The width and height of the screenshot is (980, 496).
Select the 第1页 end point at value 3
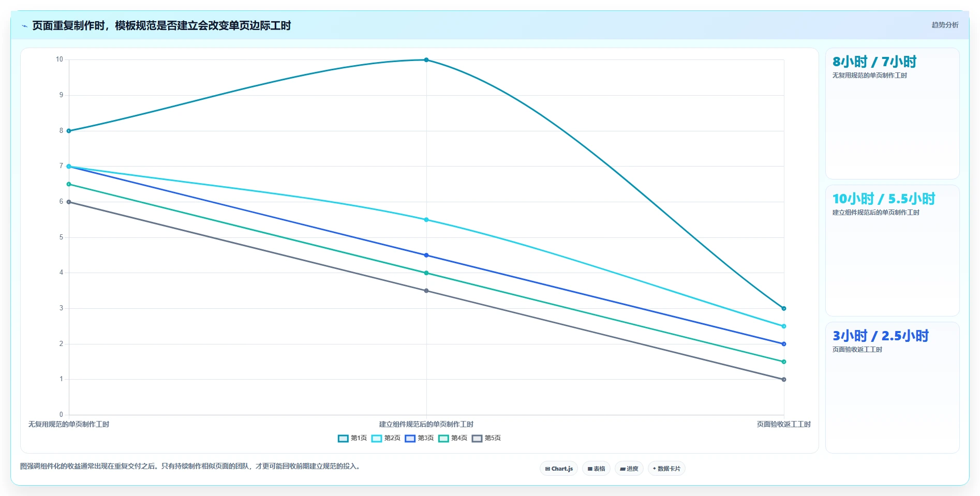click(784, 309)
